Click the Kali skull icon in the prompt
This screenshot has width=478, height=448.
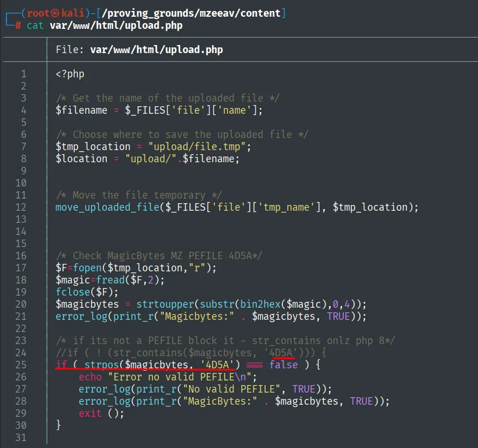(55, 13)
